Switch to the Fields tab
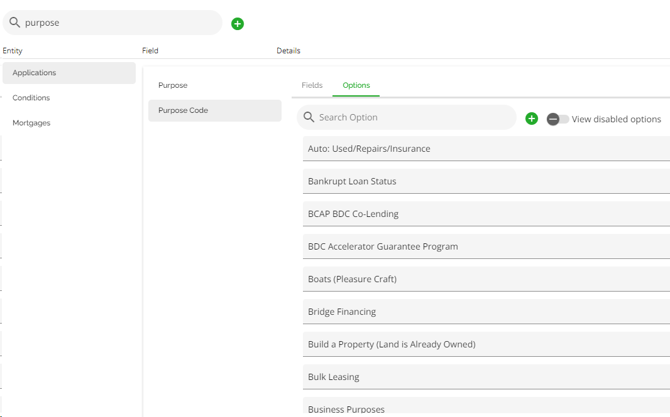 coord(312,86)
